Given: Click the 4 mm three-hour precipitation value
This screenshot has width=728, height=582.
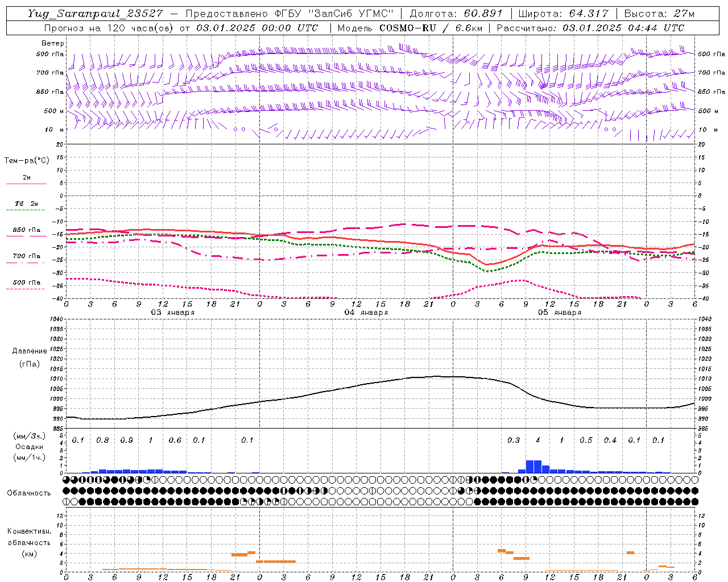Looking at the screenshot, I should tap(537, 440).
